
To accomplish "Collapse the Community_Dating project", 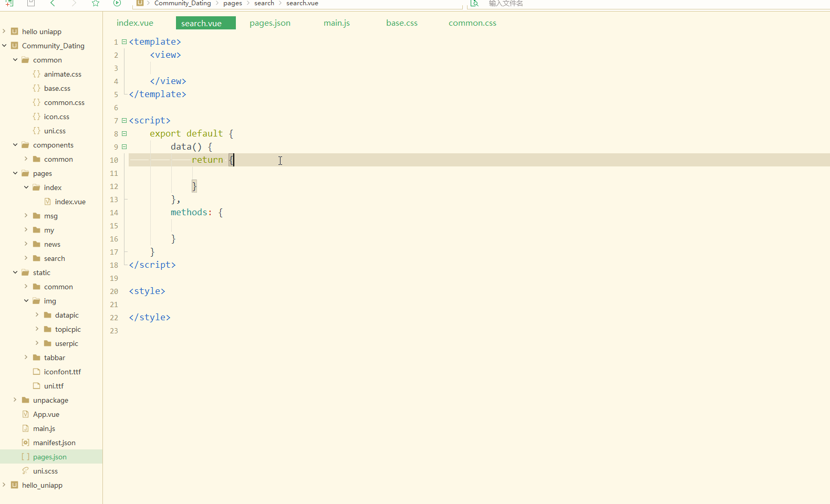I will point(4,46).
